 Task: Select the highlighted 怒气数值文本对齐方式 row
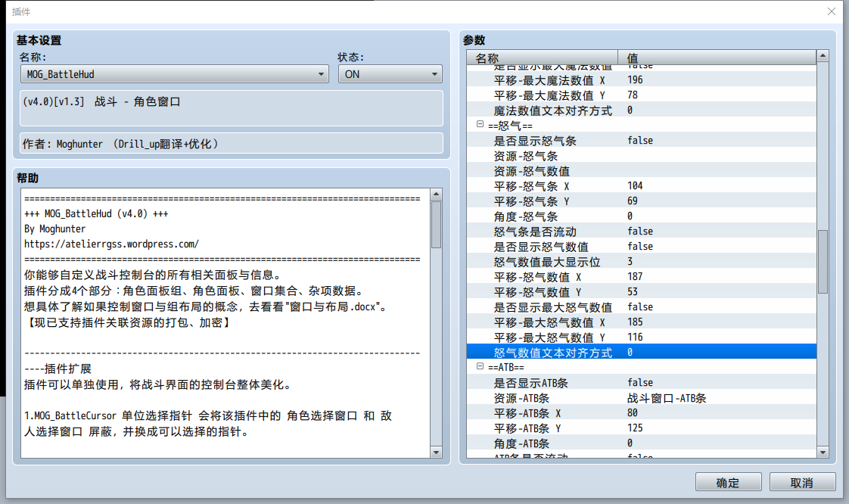click(x=642, y=353)
